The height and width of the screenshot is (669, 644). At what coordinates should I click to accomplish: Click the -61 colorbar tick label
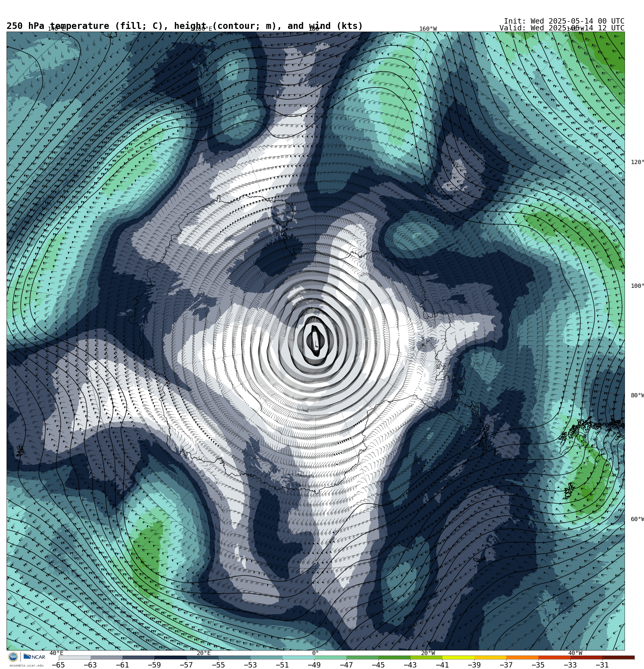122,665
